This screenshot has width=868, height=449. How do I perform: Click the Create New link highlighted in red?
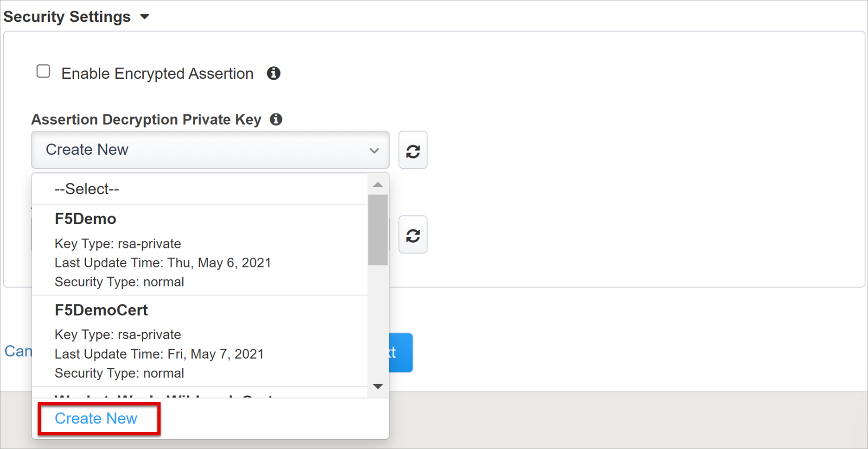96,418
